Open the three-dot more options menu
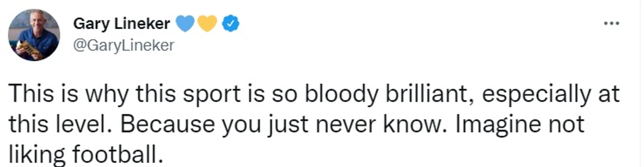 point(611,24)
